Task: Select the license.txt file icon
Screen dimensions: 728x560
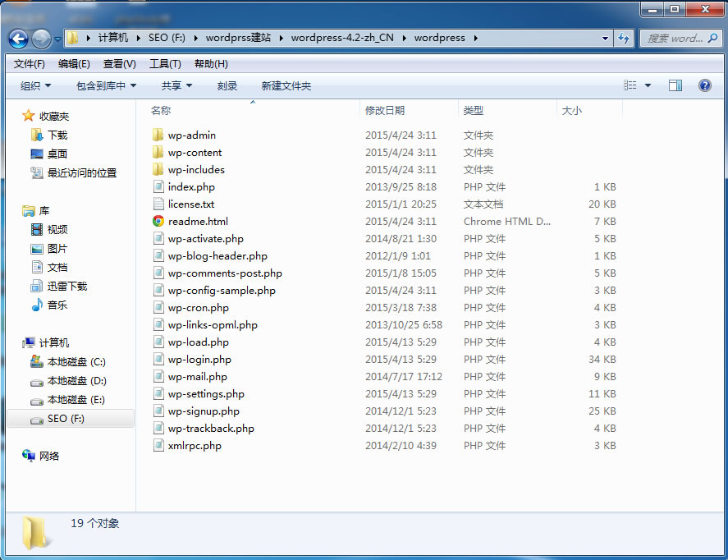Action: pyautogui.click(x=158, y=204)
